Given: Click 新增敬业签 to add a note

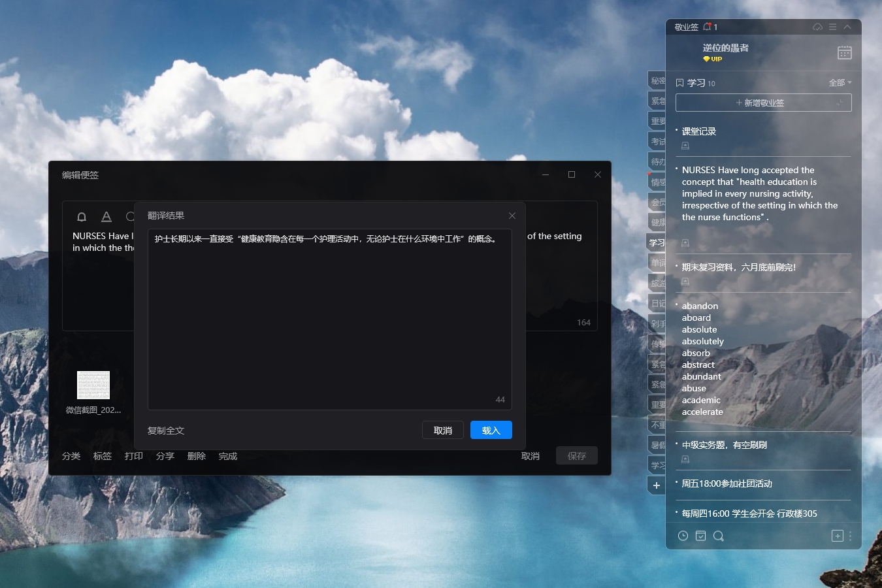Looking at the screenshot, I should click(763, 103).
